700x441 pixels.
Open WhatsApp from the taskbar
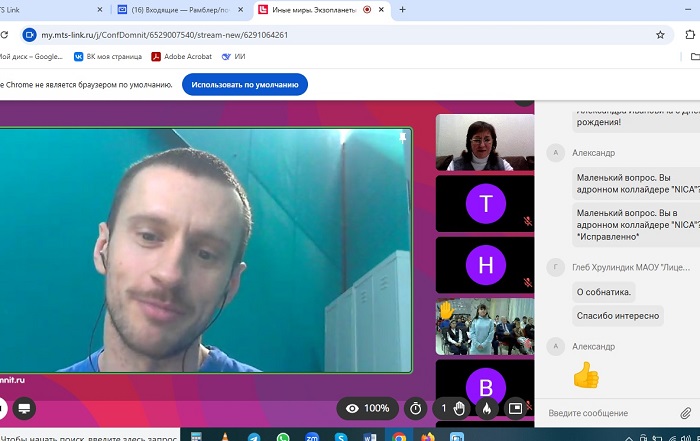coord(283,437)
